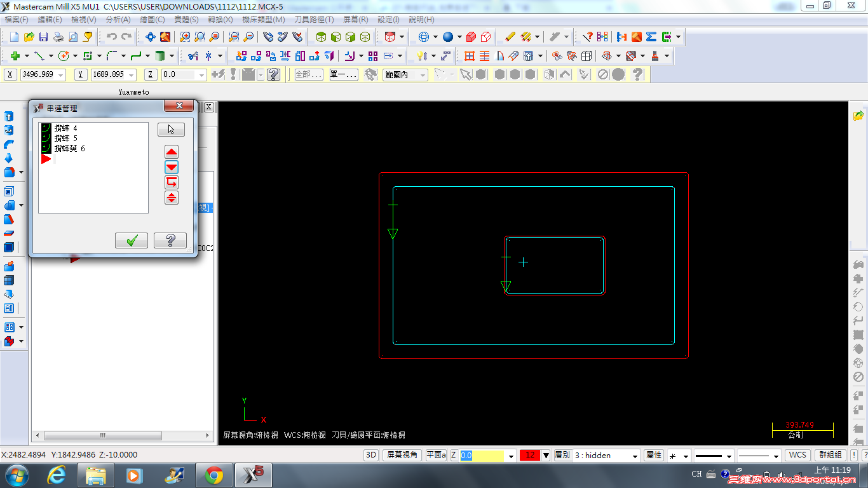Open the 分析(A) menu
This screenshot has width=868, height=488.
tap(118, 20)
